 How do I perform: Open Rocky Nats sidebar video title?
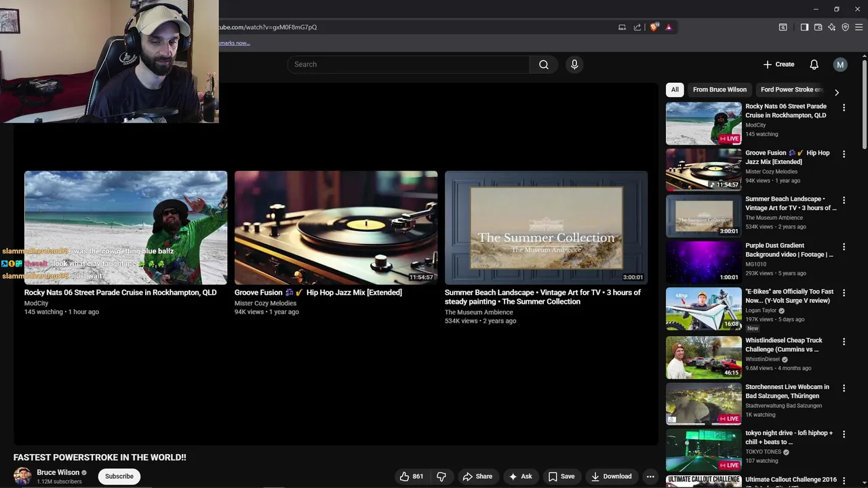[x=786, y=110]
